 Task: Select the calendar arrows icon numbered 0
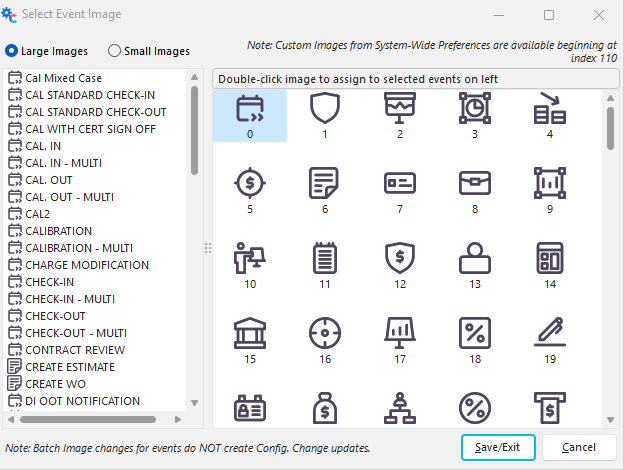(250, 108)
